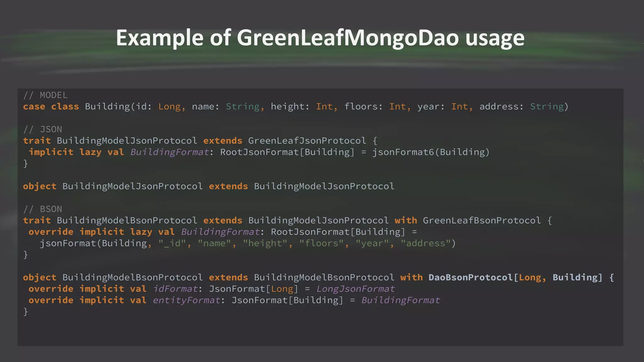Click the '"address")' string literal
This screenshot has width=644, height=362.
428,243
